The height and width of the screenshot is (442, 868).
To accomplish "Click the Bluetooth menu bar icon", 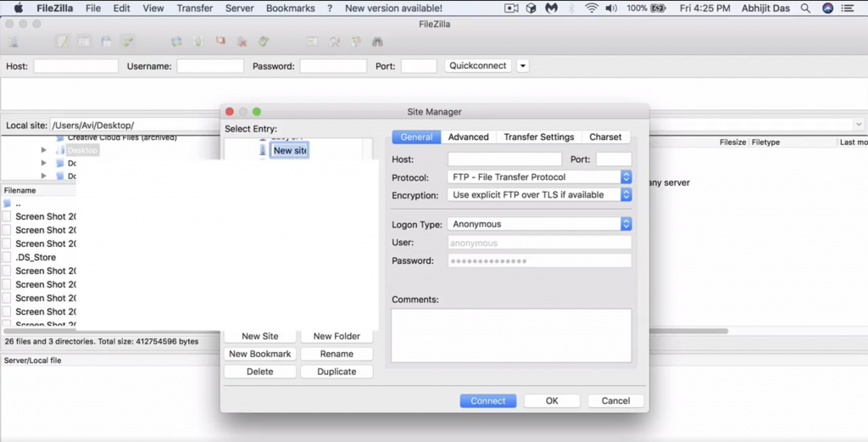I will [571, 8].
